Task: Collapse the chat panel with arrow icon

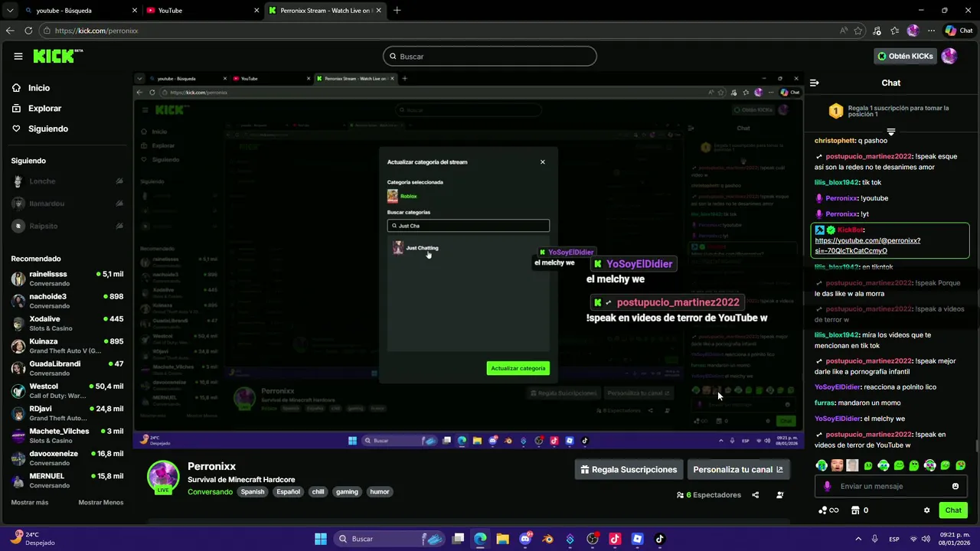Action: (x=815, y=83)
